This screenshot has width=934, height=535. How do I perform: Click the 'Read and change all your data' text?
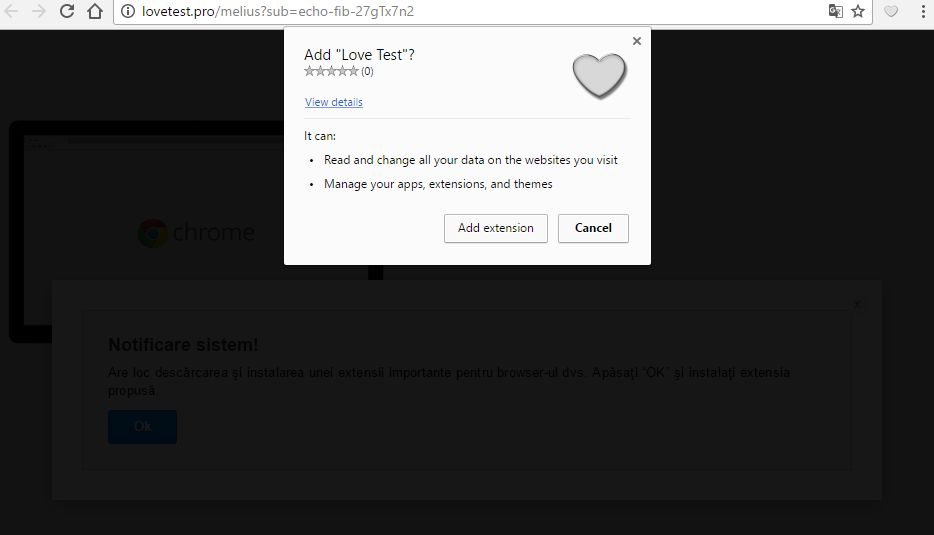tap(471, 160)
